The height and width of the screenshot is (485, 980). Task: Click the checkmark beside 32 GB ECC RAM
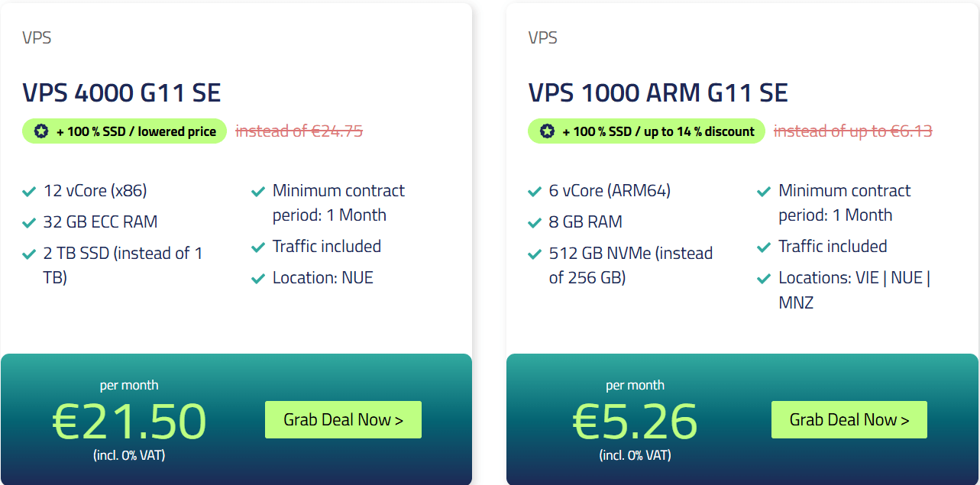click(x=29, y=223)
